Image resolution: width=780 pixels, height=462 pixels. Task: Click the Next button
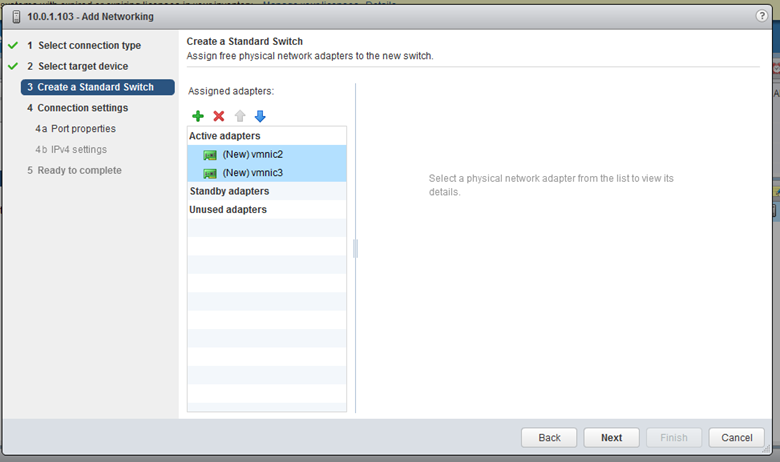[611, 438]
